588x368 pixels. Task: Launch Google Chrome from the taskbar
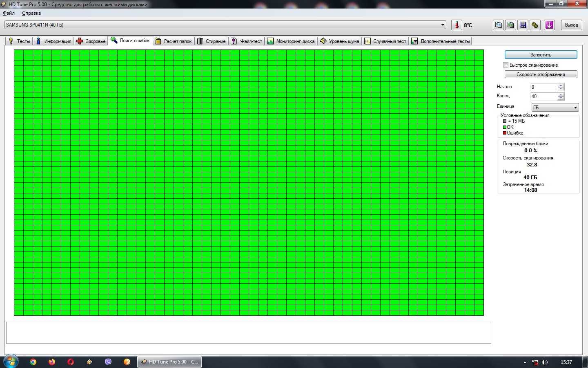click(33, 362)
